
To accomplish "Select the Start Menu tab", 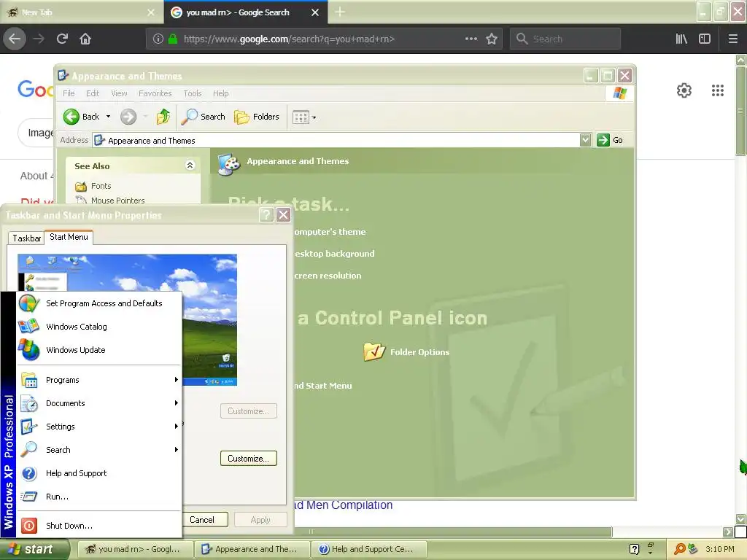I will [x=69, y=237].
